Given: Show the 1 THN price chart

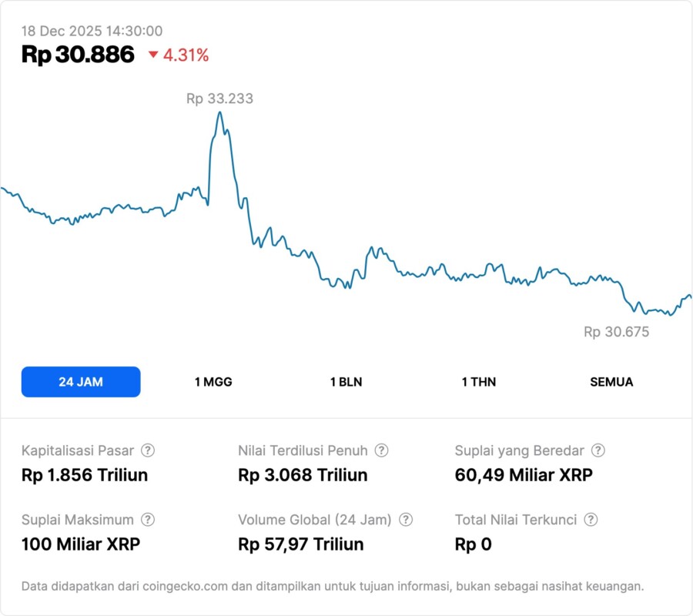Looking at the screenshot, I should [479, 382].
